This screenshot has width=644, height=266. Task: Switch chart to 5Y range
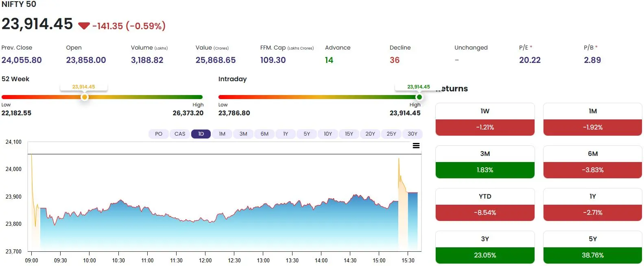click(307, 134)
